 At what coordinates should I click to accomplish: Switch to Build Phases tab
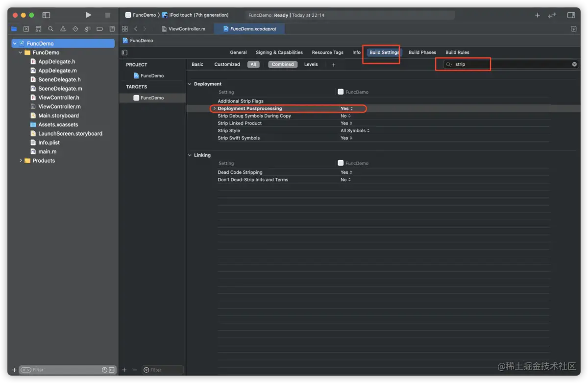[422, 52]
